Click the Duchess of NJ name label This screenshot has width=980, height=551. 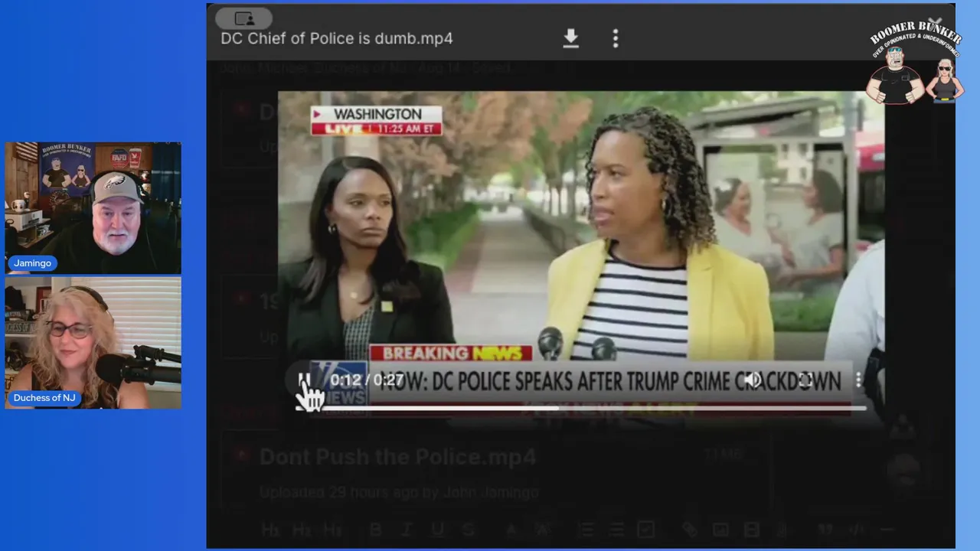tap(43, 398)
